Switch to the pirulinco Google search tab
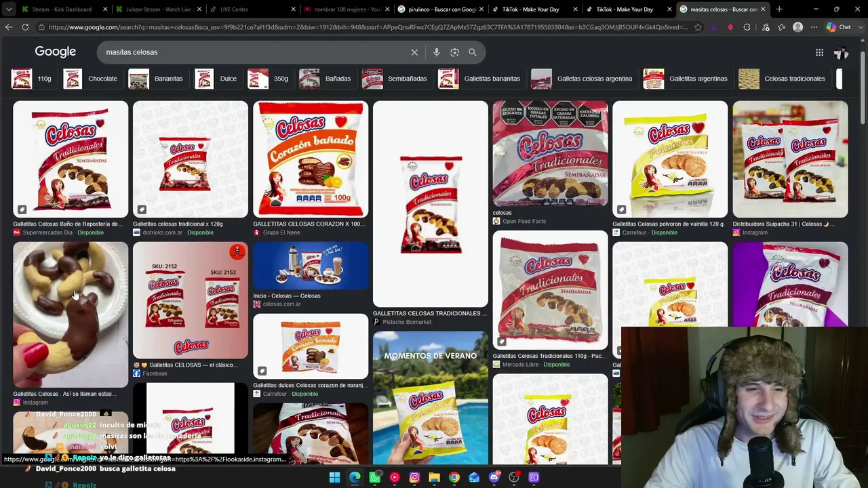 click(439, 9)
